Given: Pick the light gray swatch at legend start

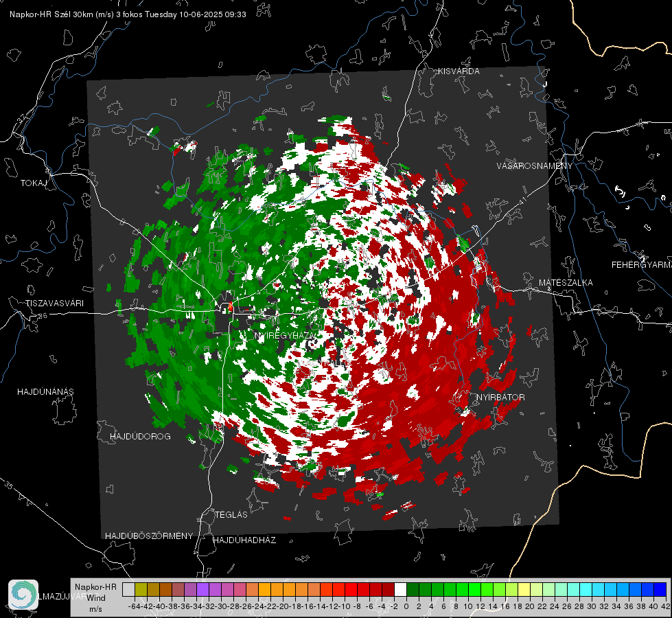Looking at the screenshot, I should click(x=128, y=589).
